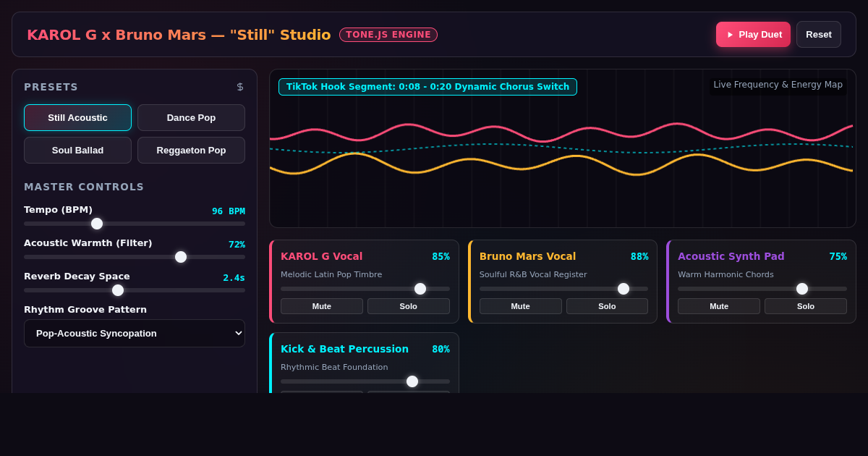Choose the Soul Ballad preset
This screenshot has width=868, height=456.
[x=77, y=150]
